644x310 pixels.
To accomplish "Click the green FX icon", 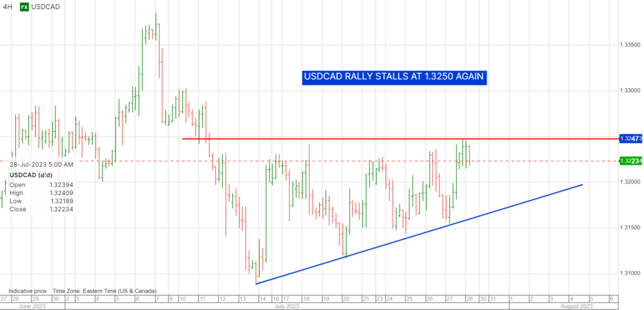I will [x=23, y=8].
